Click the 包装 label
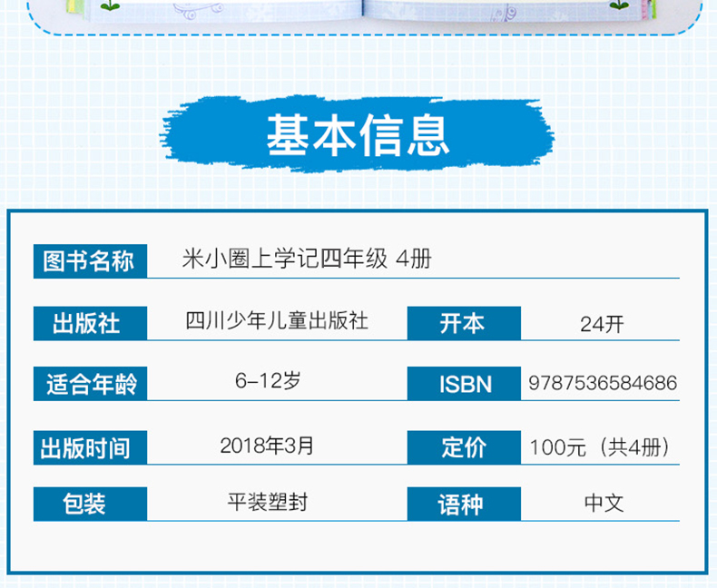This screenshot has width=717, height=588. coord(90,504)
